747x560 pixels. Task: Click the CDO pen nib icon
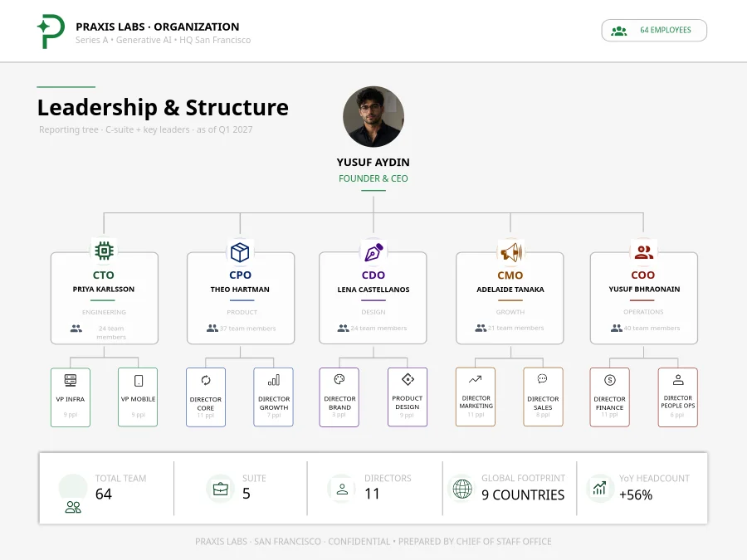click(373, 252)
